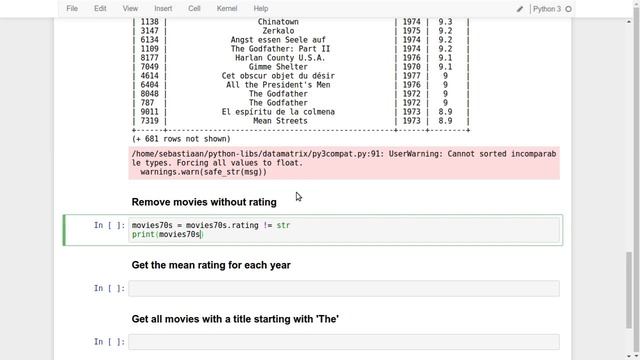
Task: Click 'El espíritu de la colmena' title
Action: click(278, 111)
